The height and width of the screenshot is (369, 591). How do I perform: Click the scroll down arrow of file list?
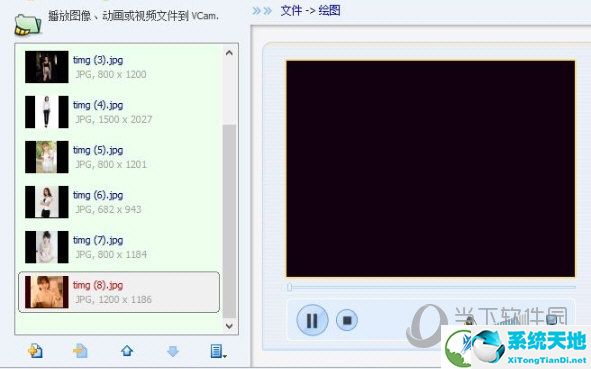229,326
